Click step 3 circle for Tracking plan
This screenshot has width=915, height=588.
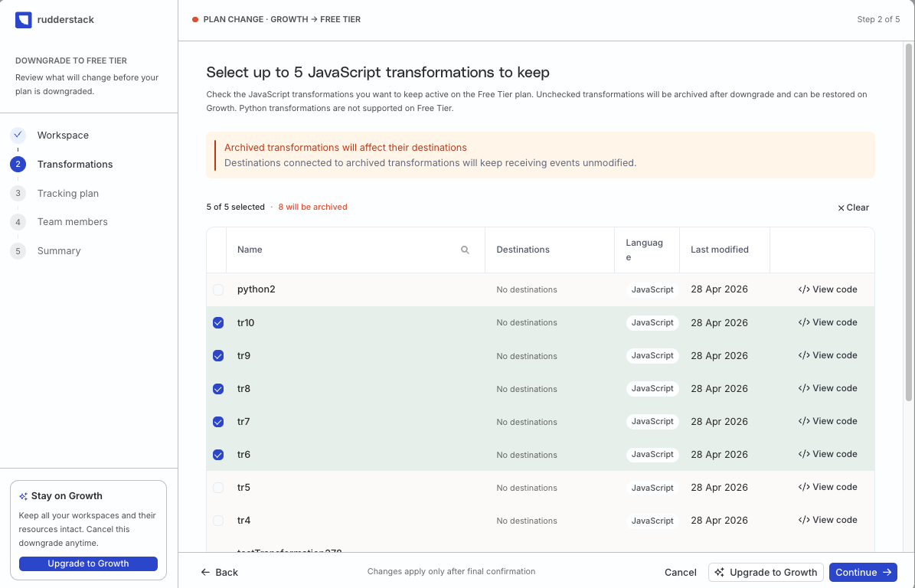(18, 193)
